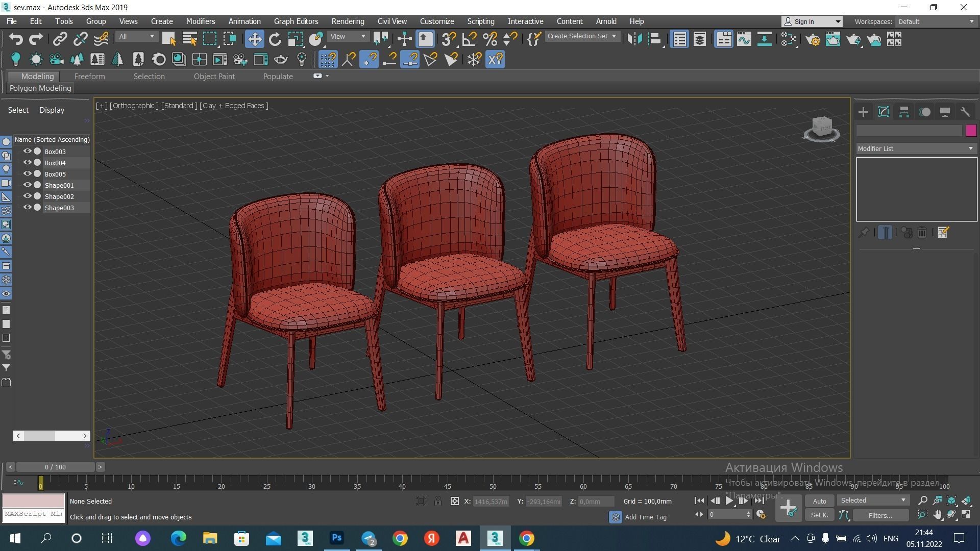Click the ViewCube in the viewport
The width and height of the screenshot is (980, 551).
(x=821, y=128)
